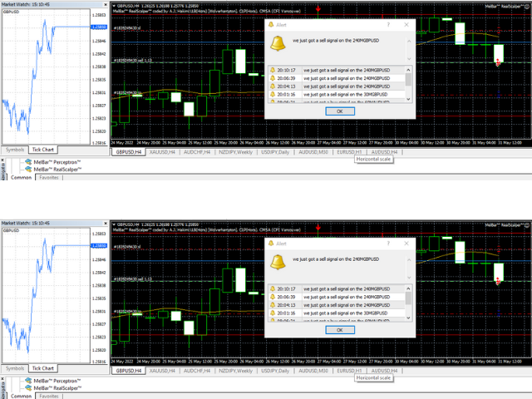The height and width of the screenshot is (399, 532).
Task: Click the small title bell icon in upper Alert
Action: (271, 25)
